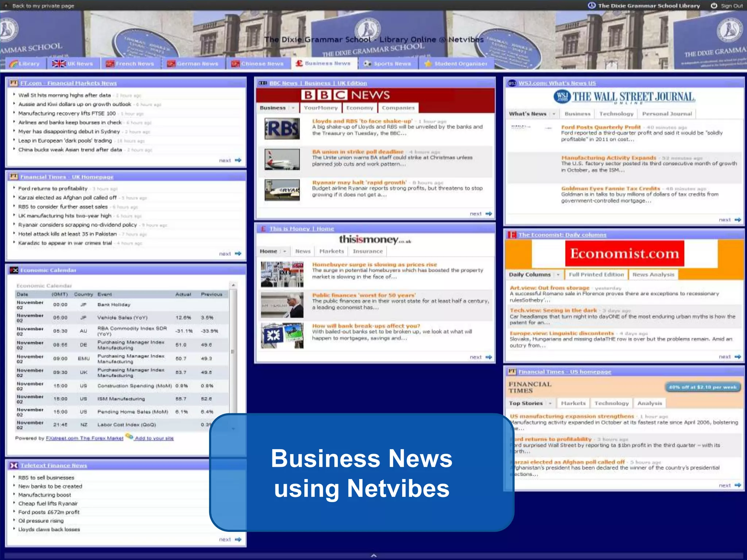Open Personal Journal tab in WSJ widget

coord(667,114)
